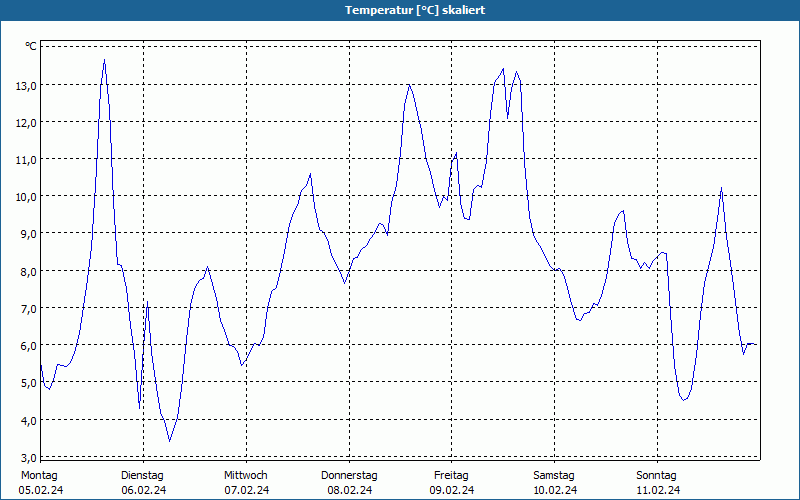Click the 7,0 y-axis label

coord(28,309)
